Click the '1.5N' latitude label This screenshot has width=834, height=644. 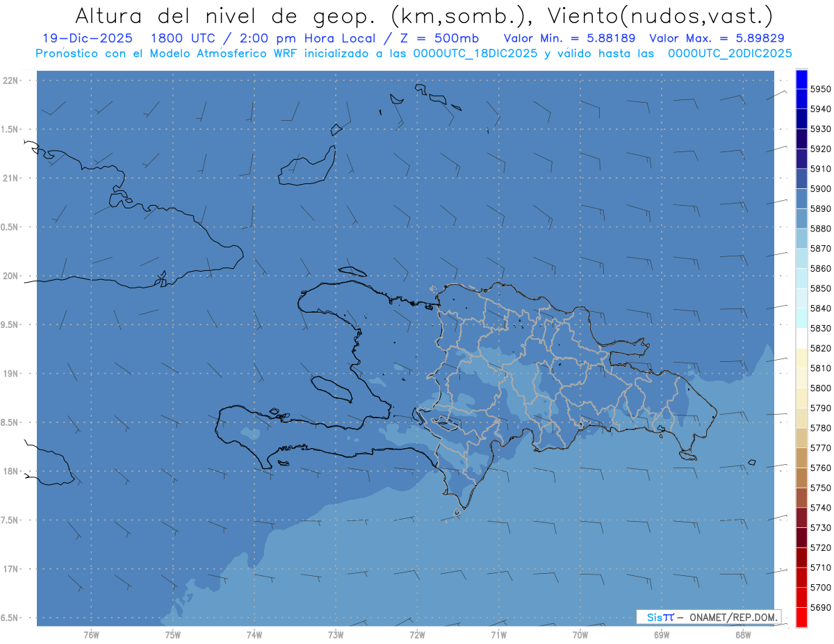tap(9, 129)
